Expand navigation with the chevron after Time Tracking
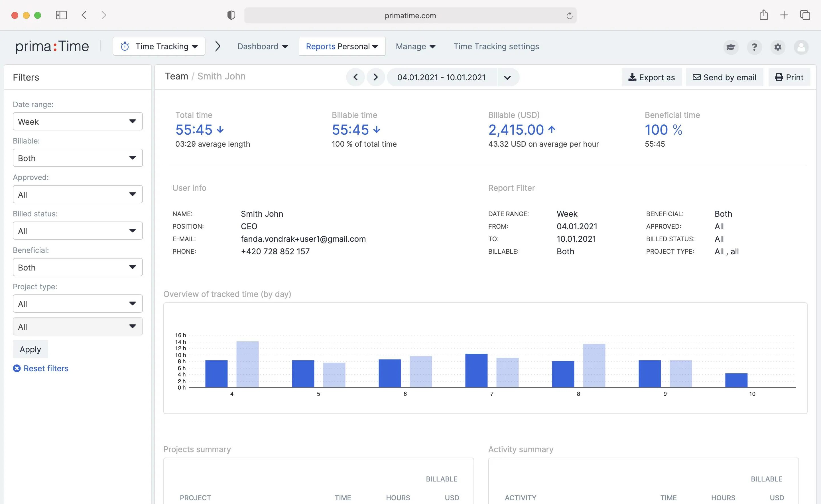Viewport: 821px width, 504px height. coord(218,46)
